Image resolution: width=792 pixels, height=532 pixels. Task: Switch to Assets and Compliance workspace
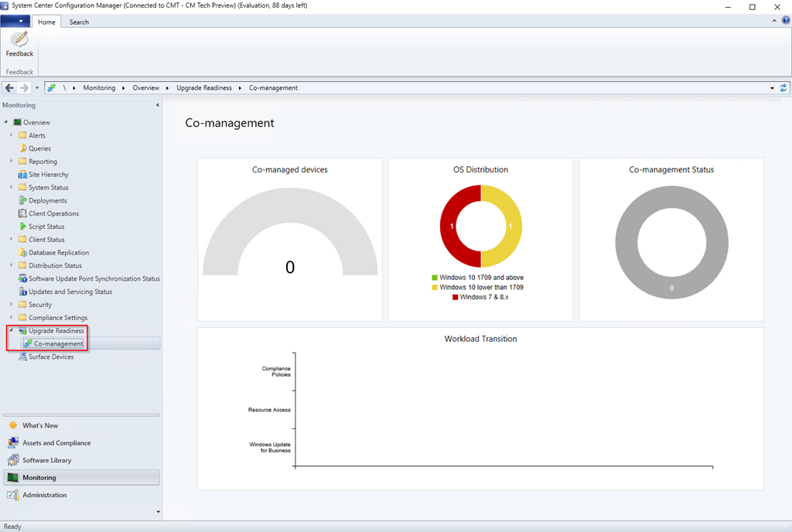pyautogui.click(x=56, y=443)
